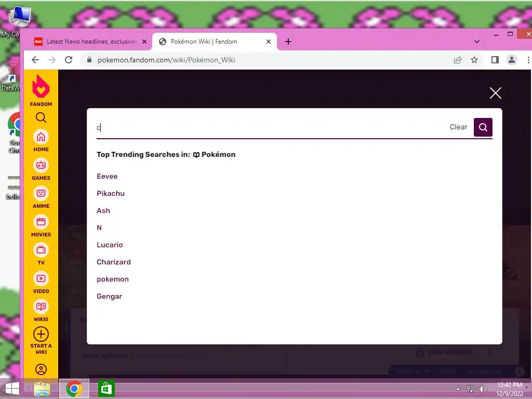
Task: Toggle the Chrome side panel
Action: [495, 60]
